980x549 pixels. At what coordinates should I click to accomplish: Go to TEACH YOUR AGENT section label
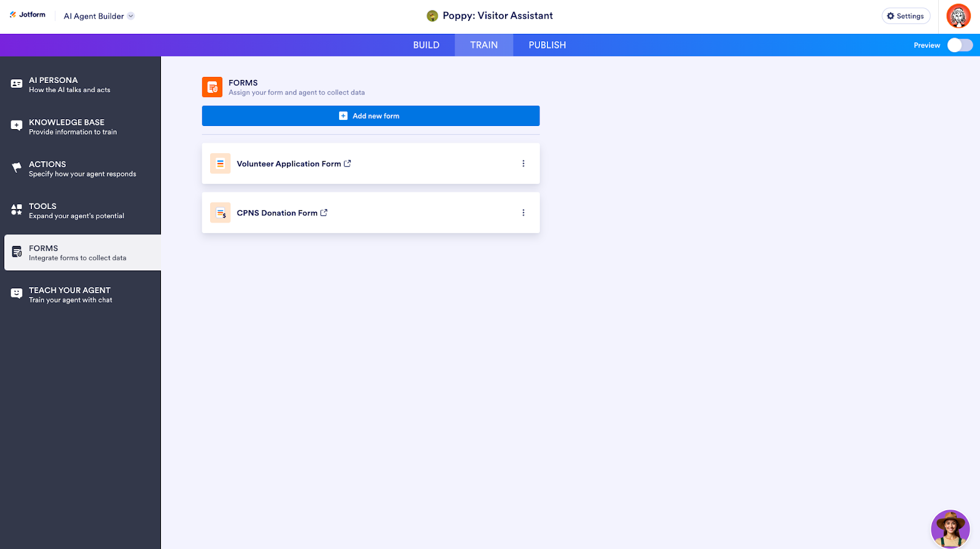69,291
